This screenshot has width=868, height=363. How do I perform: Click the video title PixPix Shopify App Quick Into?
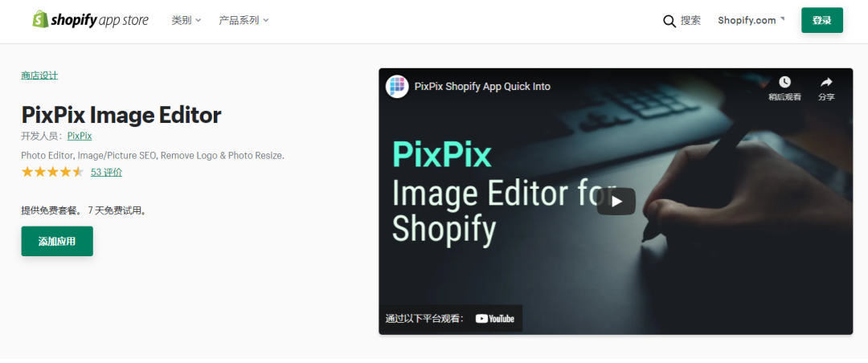click(x=482, y=86)
